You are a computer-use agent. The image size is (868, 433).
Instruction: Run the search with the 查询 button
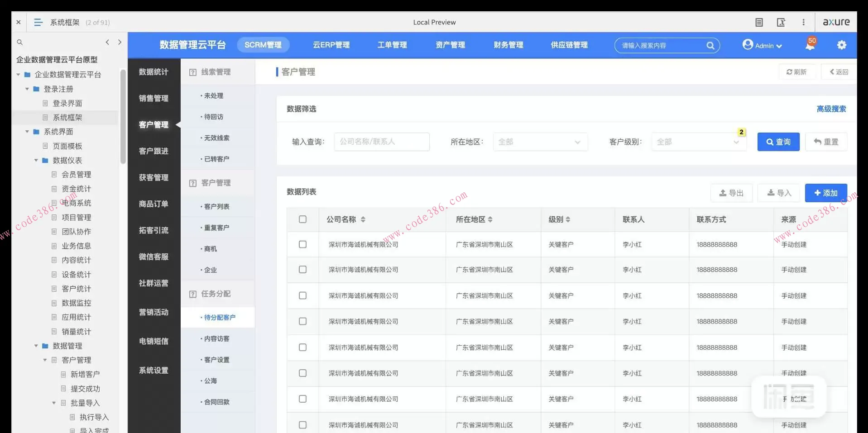pyautogui.click(x=778, y=142)
